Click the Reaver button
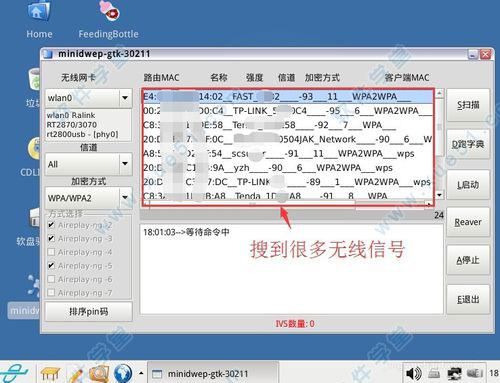 (468, 222)
